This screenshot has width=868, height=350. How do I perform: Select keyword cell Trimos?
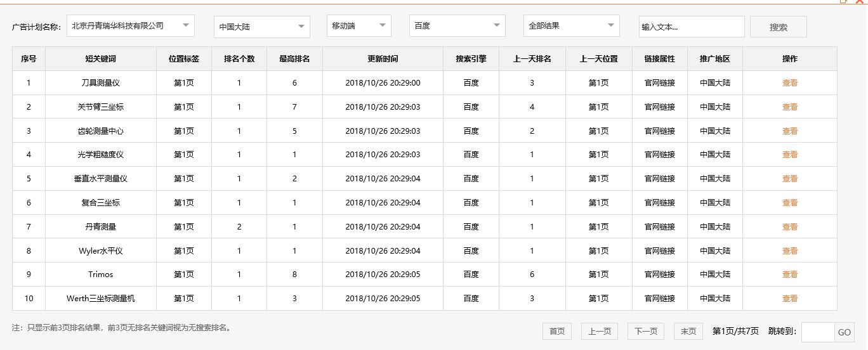click(x=101, y=275)
